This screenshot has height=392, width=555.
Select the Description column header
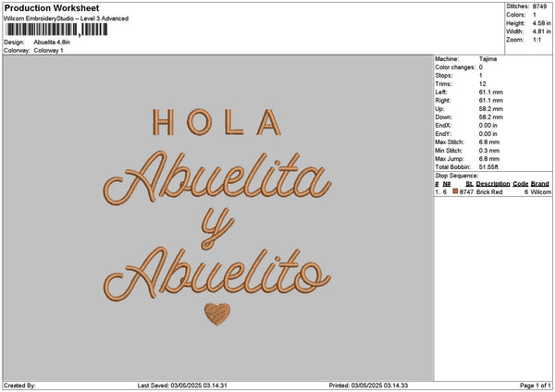(493, 183)
